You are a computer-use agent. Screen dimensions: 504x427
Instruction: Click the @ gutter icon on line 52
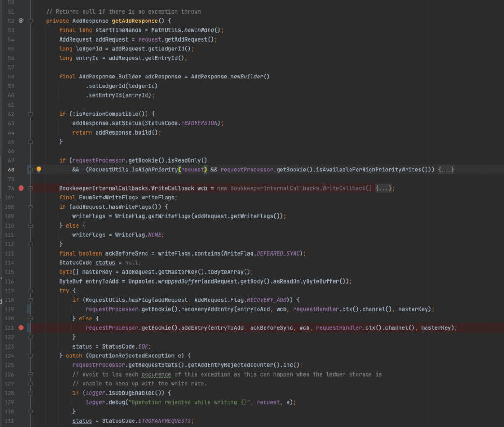pos(21,21)
